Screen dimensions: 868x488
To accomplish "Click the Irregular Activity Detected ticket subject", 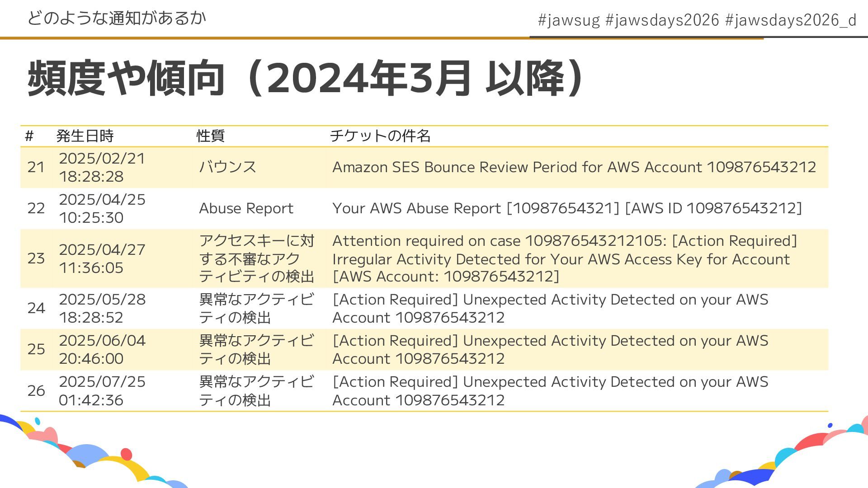I will pyautogui.click(x=565, y=258).
